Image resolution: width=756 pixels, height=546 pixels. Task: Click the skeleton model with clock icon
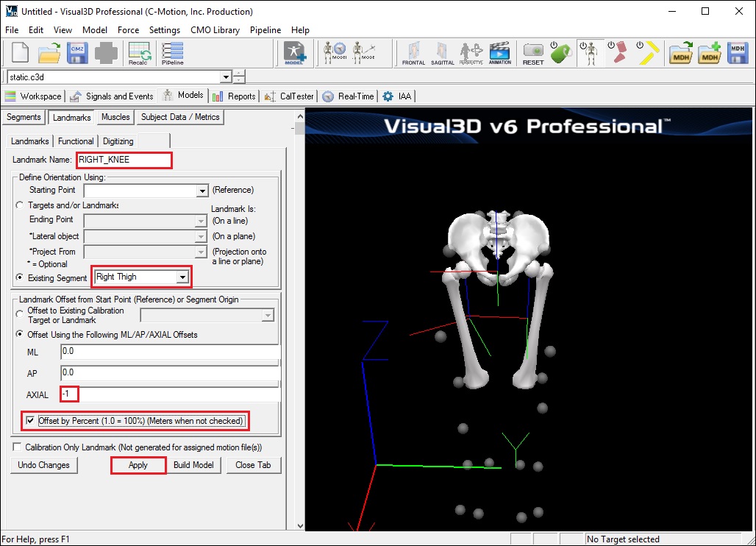335,53
